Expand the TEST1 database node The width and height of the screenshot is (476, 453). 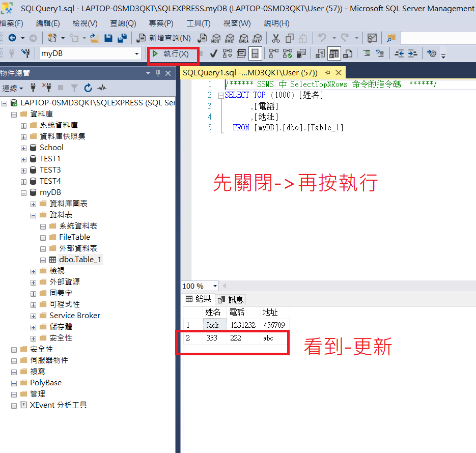[24, 159]
